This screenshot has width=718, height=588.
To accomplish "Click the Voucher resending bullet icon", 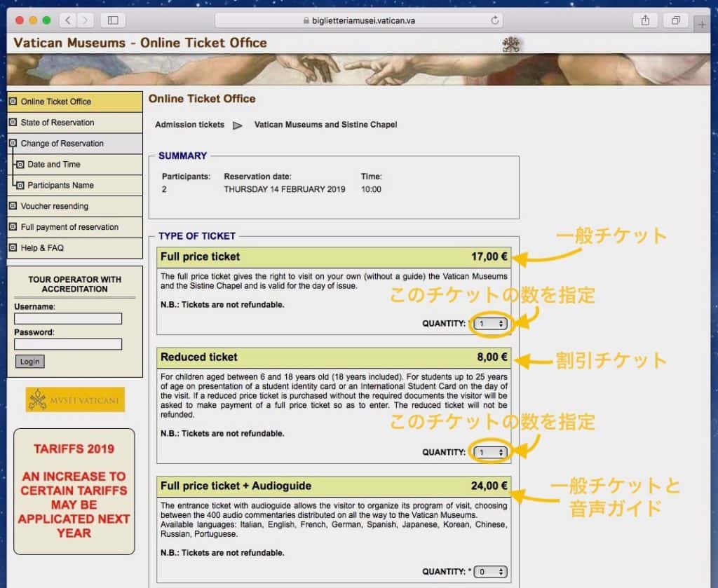I will pyautogui.click(x=13, y=206).
